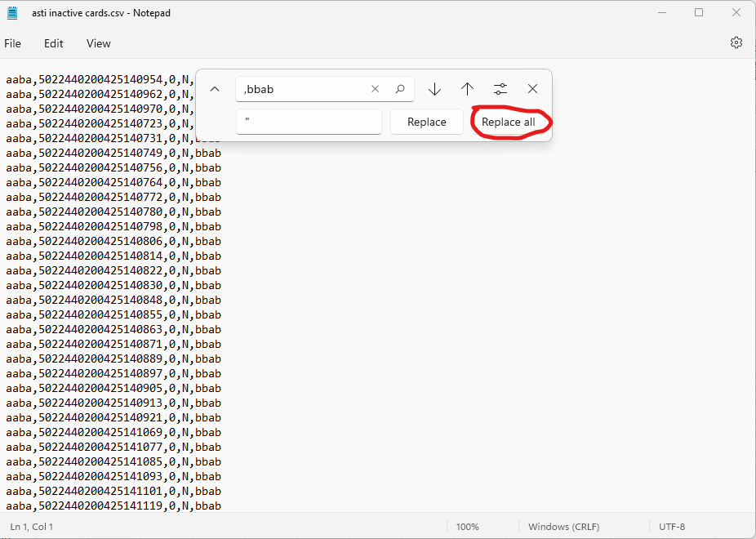756x539 pixels.
Task: Open the search filter options icon
Action: [x=500, y=89]
